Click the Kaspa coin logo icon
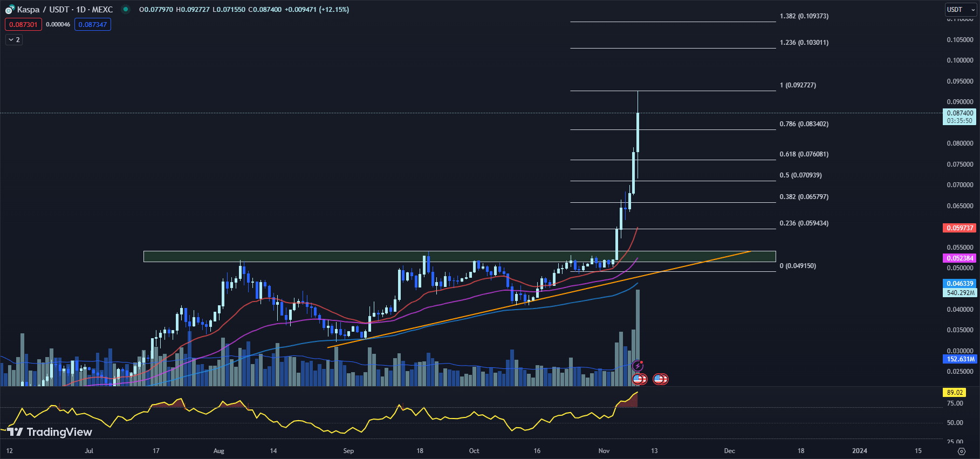Screen dimensions: 980x459 tap(10, 10)
